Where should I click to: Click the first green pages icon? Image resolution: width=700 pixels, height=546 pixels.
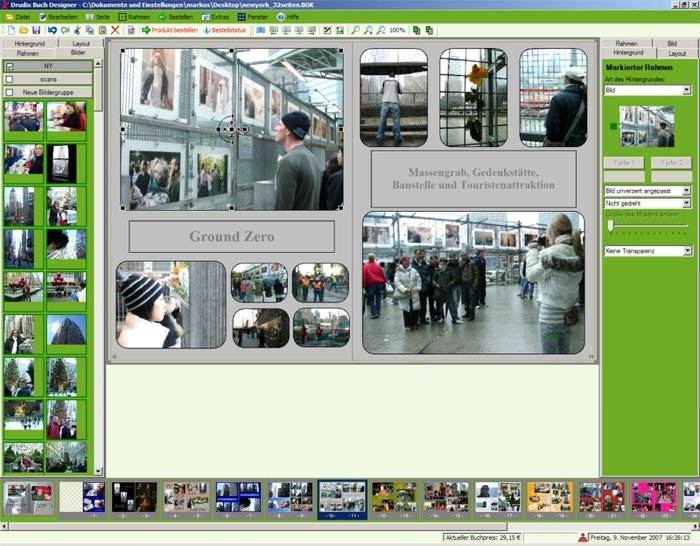tap(417, 30)
